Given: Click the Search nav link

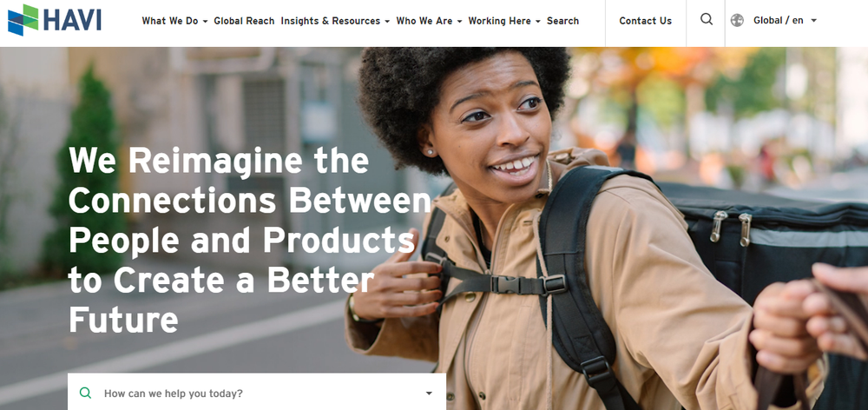Looking at the screenshot, I should tap(563, 21).
